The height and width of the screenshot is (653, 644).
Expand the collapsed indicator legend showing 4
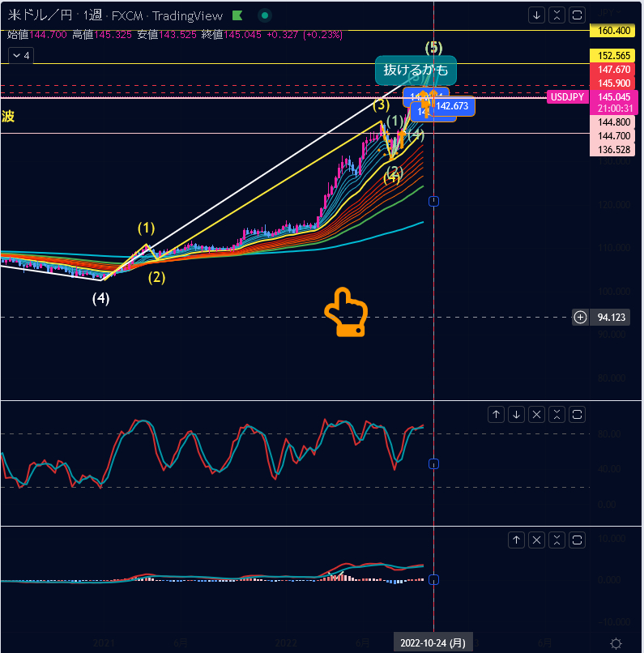pos(19,55)
